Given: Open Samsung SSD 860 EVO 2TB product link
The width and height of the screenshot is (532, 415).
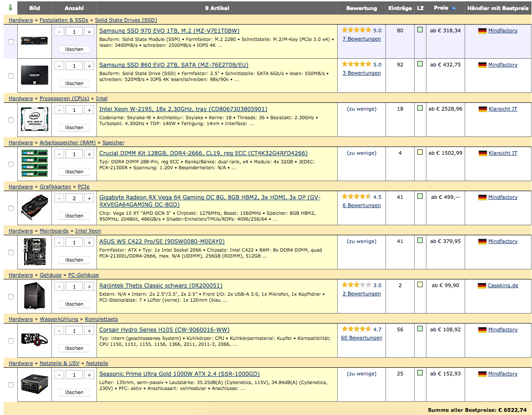Looking at the screenshot, I should 174,65.
